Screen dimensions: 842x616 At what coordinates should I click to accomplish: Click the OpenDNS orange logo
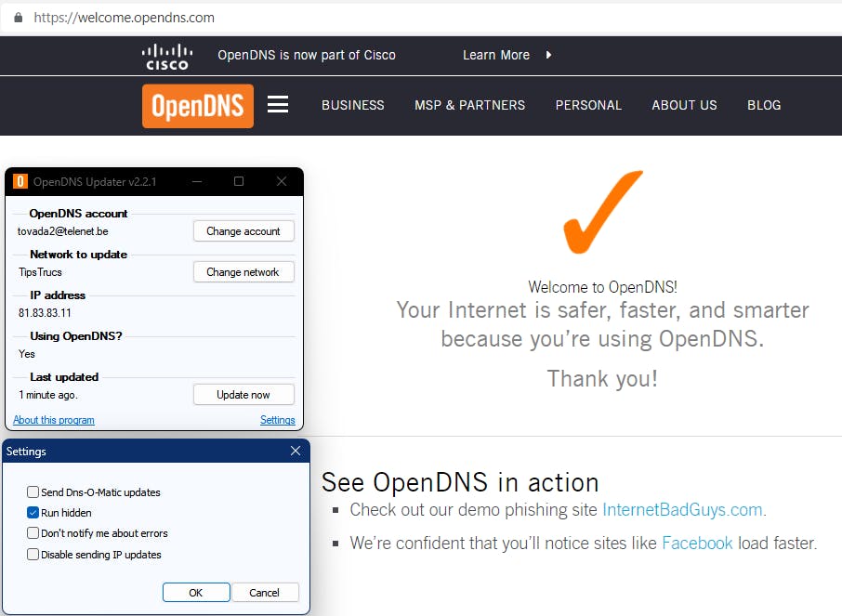coord(198,106)
